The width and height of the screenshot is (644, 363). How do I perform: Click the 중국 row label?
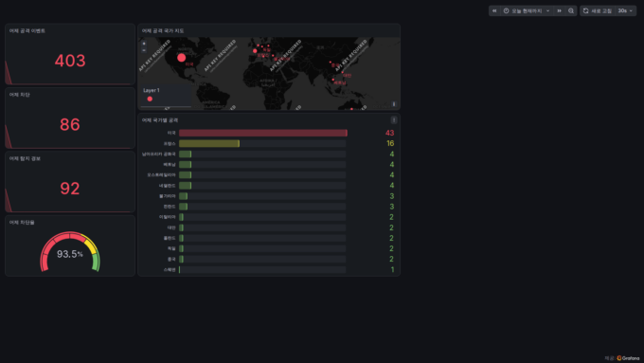pyautogui.click(x=171, y=260)
